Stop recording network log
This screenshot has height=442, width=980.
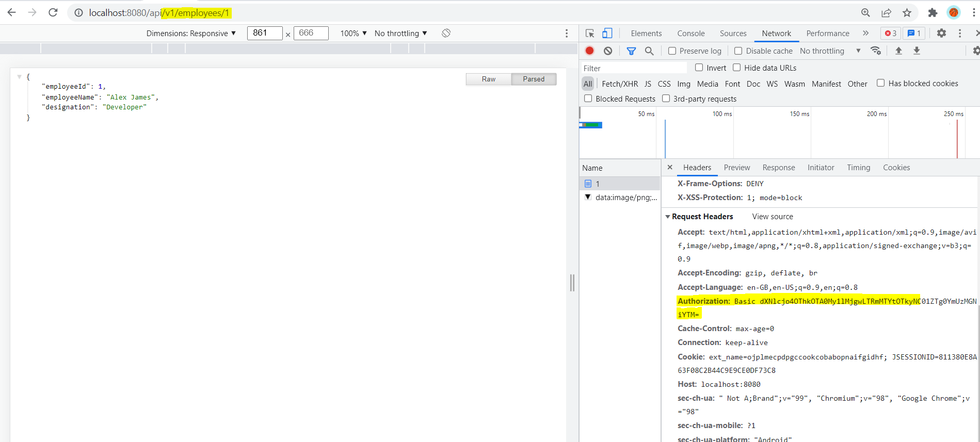point(589,51)
